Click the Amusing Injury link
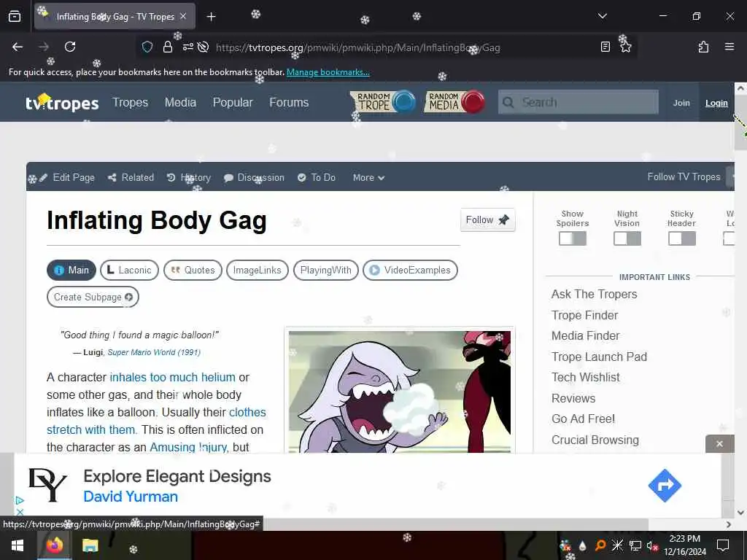 [188, 447]
